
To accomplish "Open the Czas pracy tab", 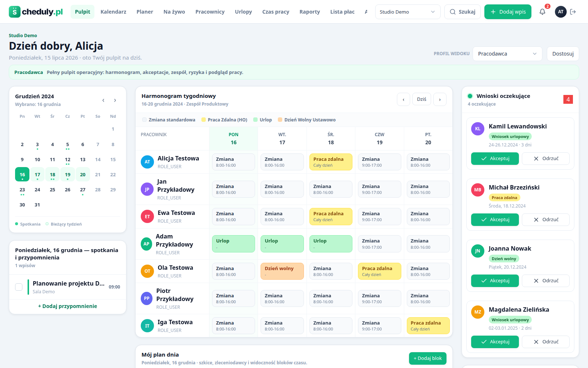I will click(276, 12).
